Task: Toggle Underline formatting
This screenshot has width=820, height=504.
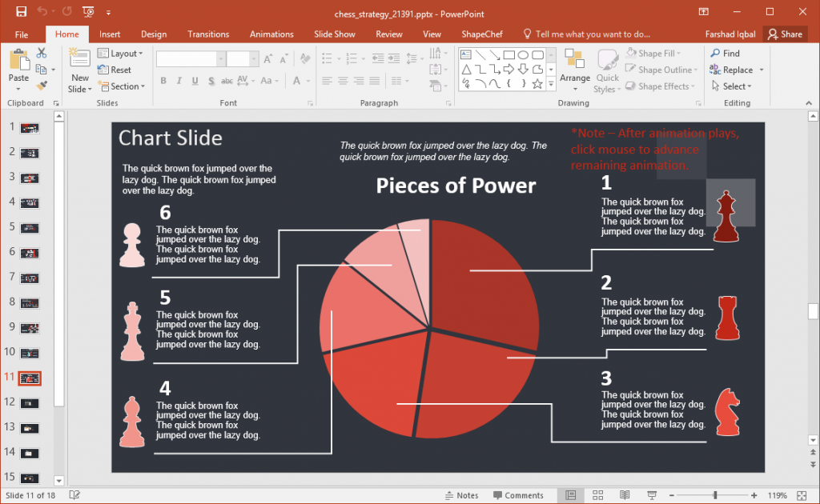Action: coord(195,81)
